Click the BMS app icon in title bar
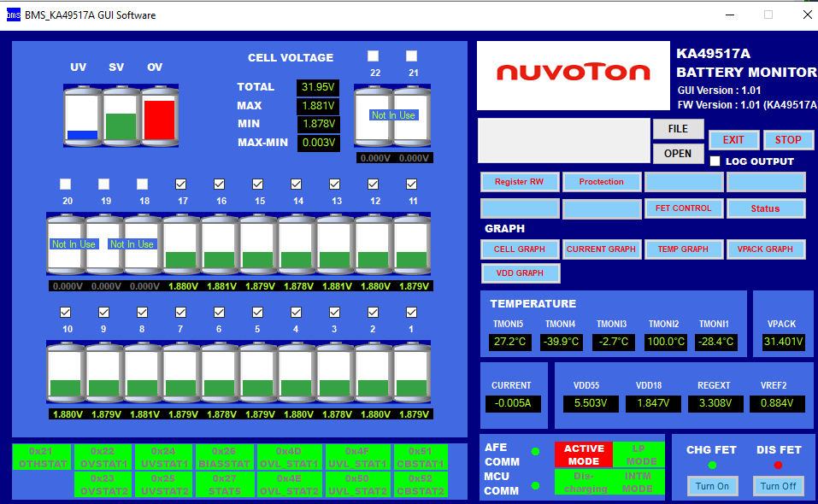The height and width of the screenshot is (504, 818). (13, 15)
